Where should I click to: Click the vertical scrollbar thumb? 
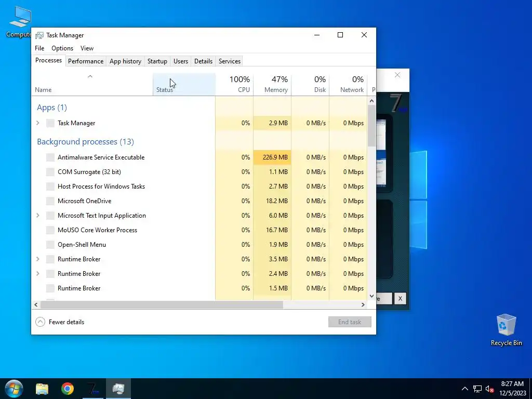click(x=371, y=126)
